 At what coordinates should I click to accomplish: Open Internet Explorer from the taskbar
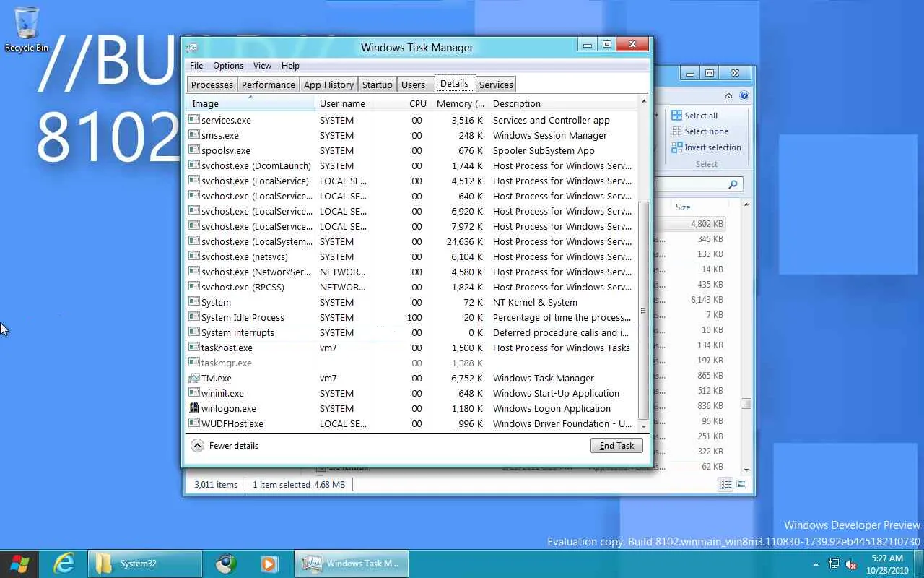pyautogui.click(x=65, y=564)
